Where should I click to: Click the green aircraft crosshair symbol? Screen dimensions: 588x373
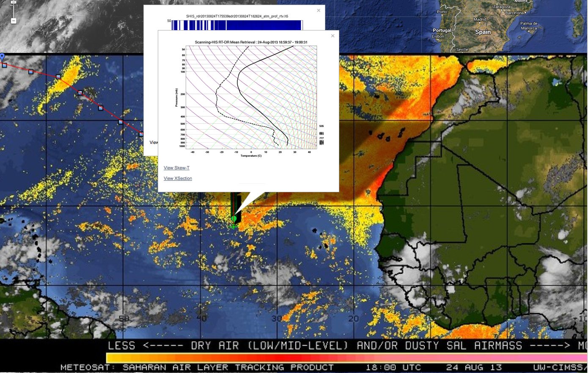234,227
